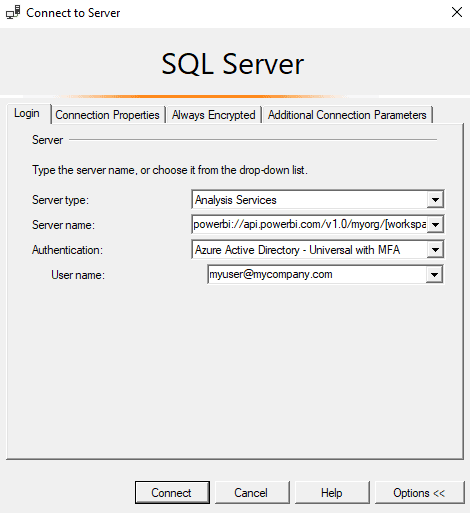Open the Additional Connection Parameters tab
This screenshot has height=513, width=470.
(347, 115)
